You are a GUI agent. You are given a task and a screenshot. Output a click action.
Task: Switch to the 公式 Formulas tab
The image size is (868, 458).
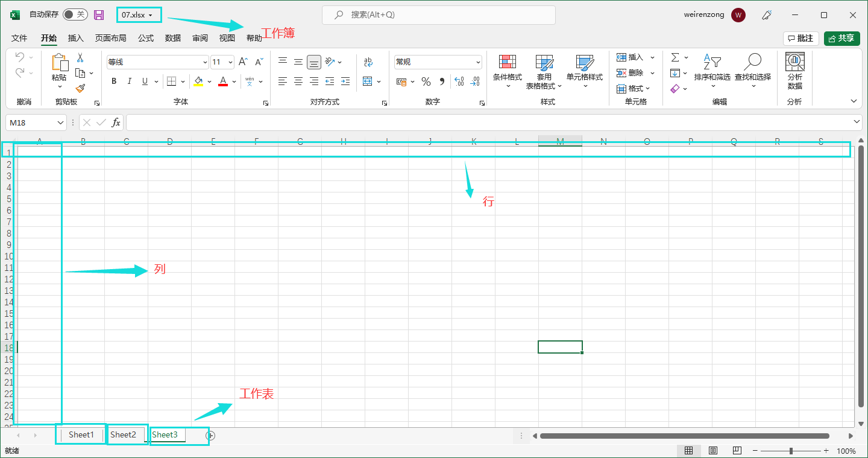coord(146,38)
